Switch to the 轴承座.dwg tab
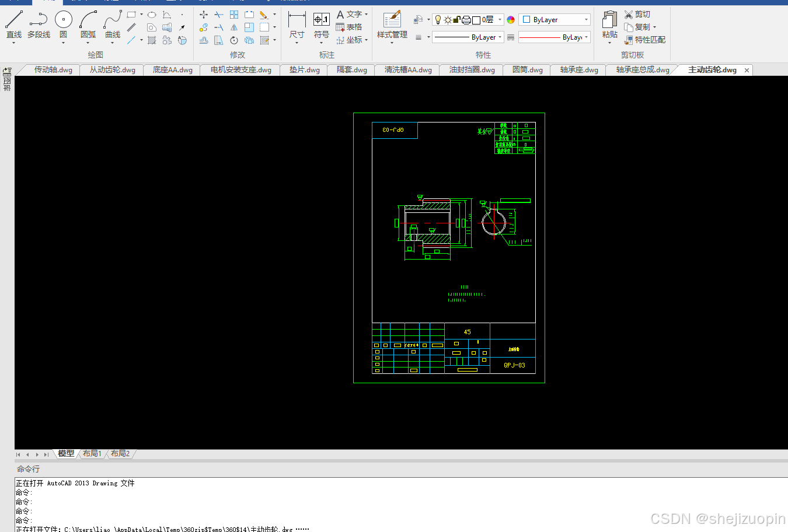The height and width of the screenshot is (532, 788). tap(578, 70)
